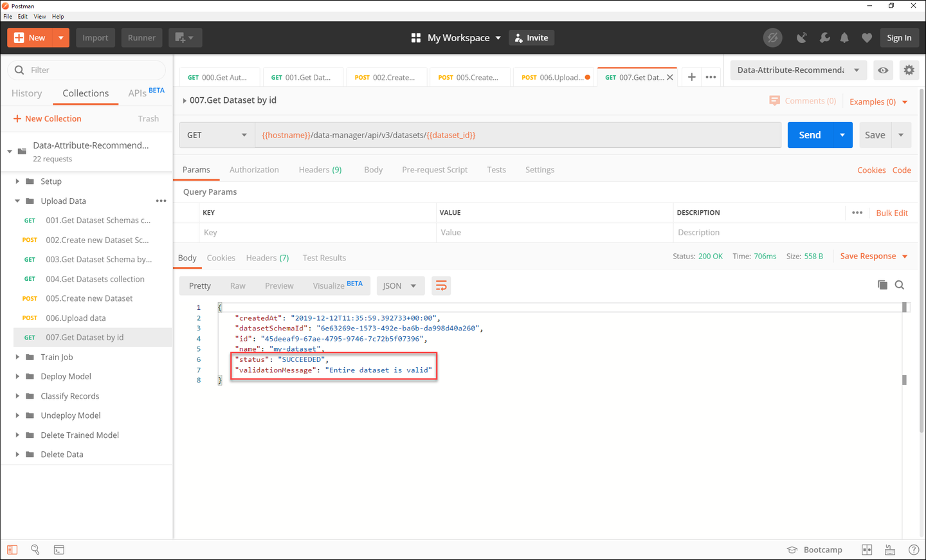Open the Authorization tab
This screenshot has height=560, width=926.
[254, 170]
